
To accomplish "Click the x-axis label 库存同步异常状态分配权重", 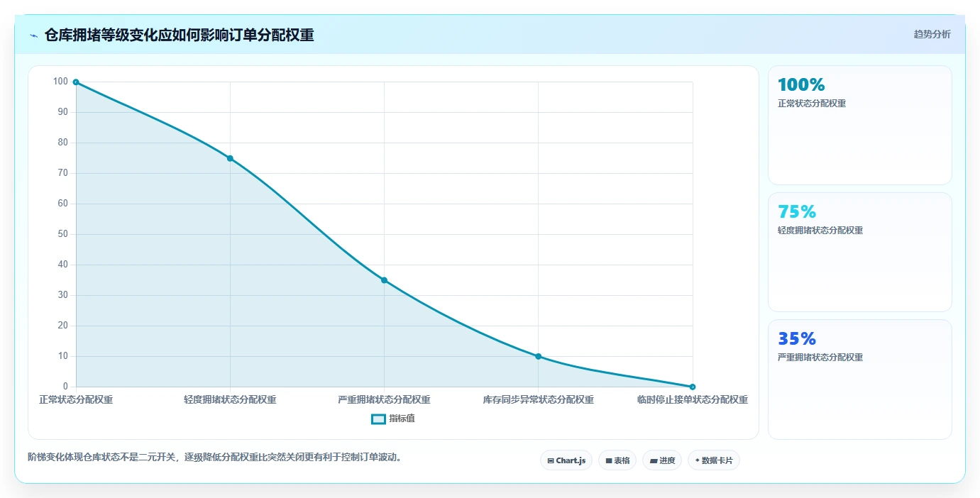I will pyautogui.click(x=538, y=400).
